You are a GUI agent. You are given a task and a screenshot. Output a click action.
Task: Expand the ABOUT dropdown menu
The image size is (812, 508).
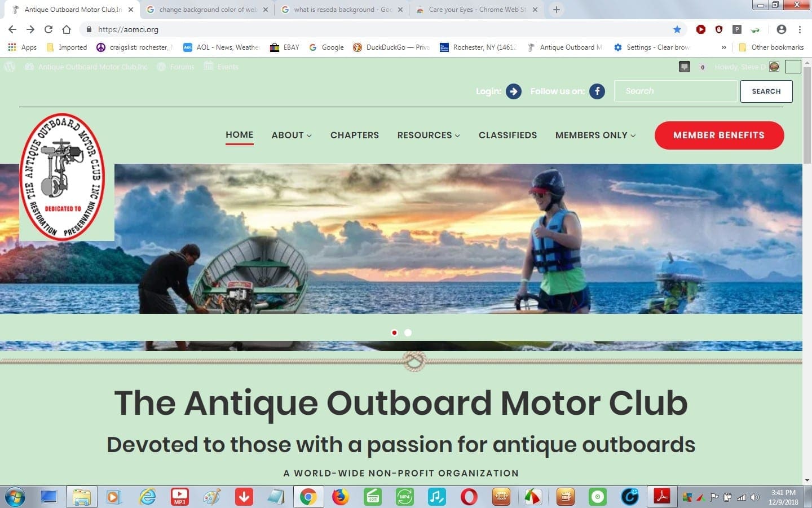click(292, 135)
